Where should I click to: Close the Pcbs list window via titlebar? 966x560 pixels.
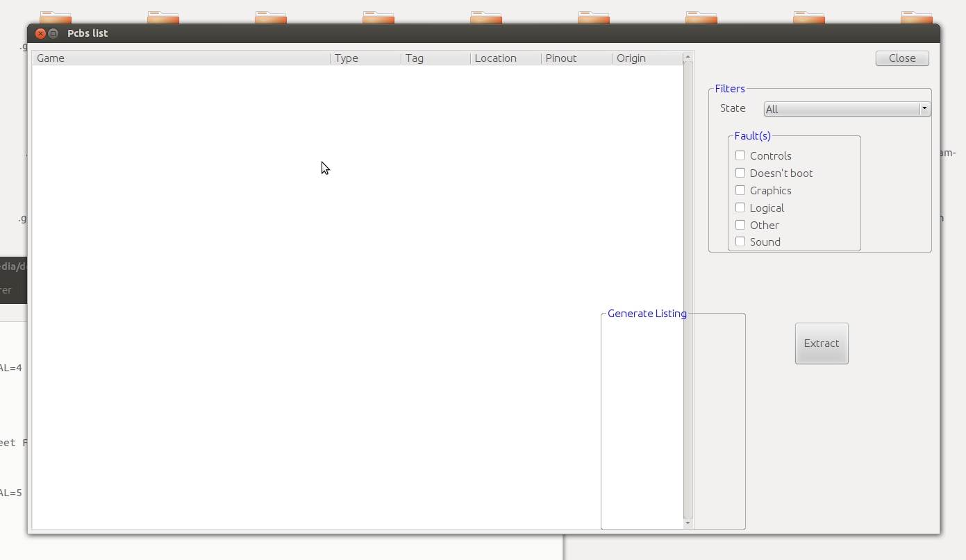41,33
